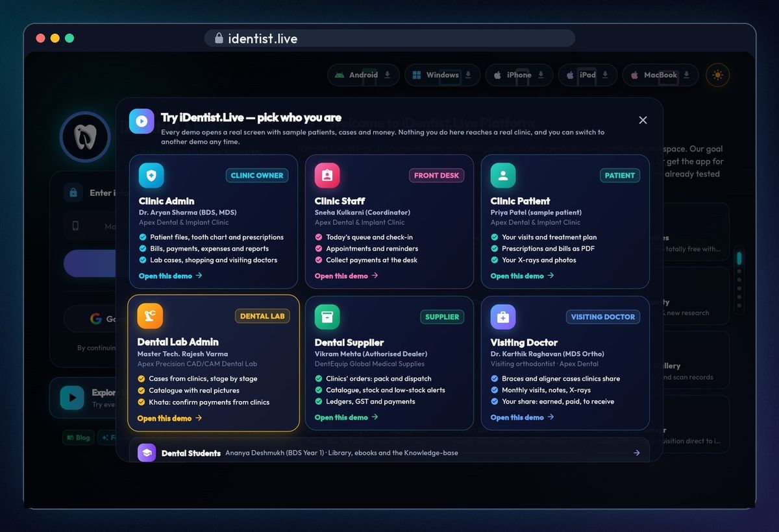Click 'Monthly visits, notes, X-rays' line
This screenshot has width=779, height=532.
(x=541, y=390)
